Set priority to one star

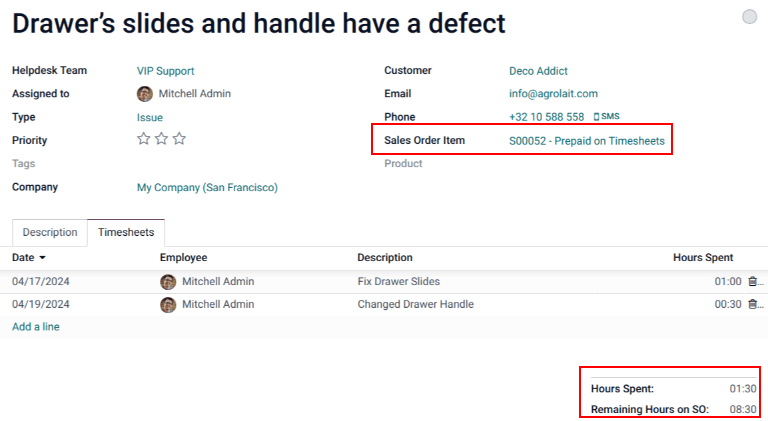[x=144, y=140]
